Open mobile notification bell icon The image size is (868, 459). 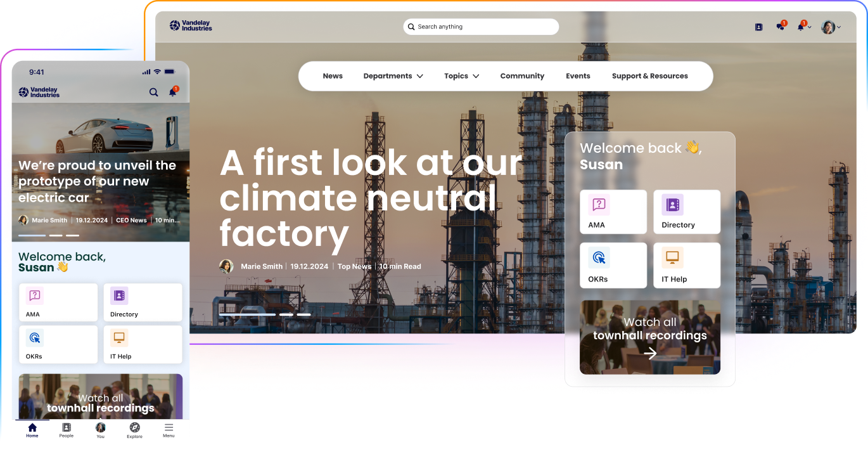(173, 92)
